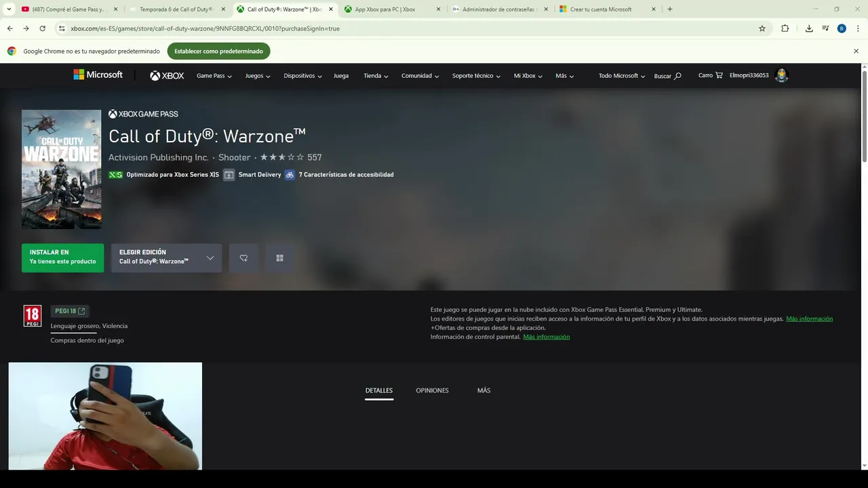View site information icon in address bar

pos(62,28)
